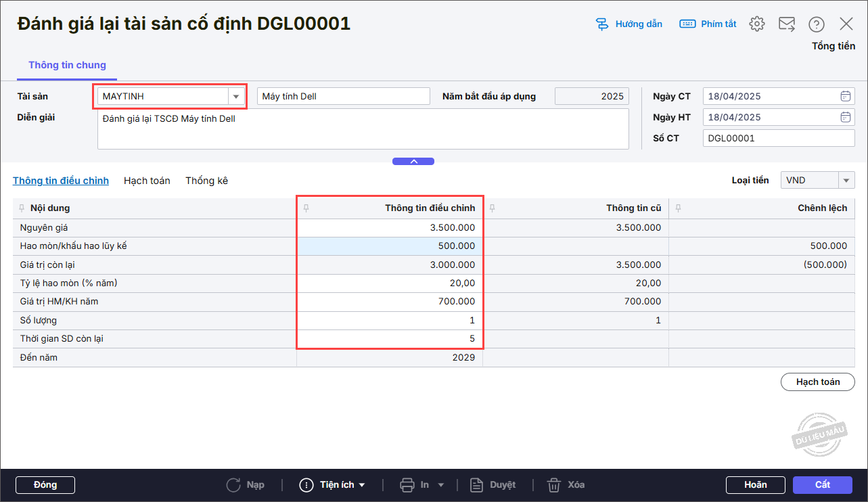Open the Loại tiền VND dropdown
The image size is (868, 502).
[846, 181]
